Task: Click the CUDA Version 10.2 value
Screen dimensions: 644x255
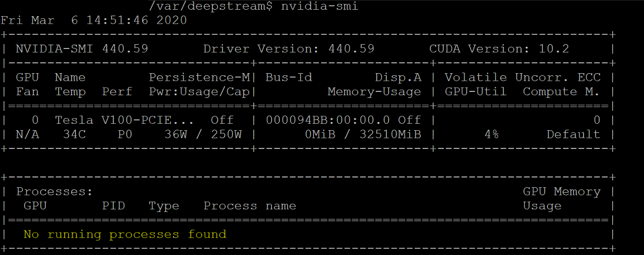Action: point(553,49)
